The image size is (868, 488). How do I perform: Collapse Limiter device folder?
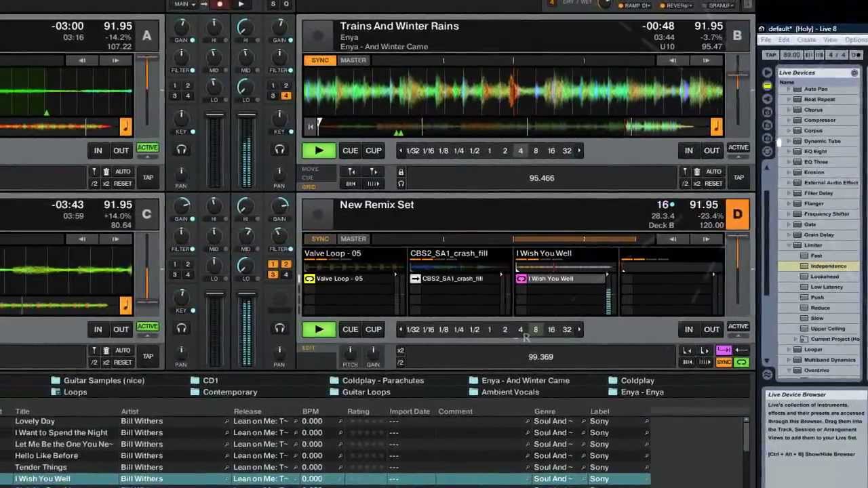[789, 245]
